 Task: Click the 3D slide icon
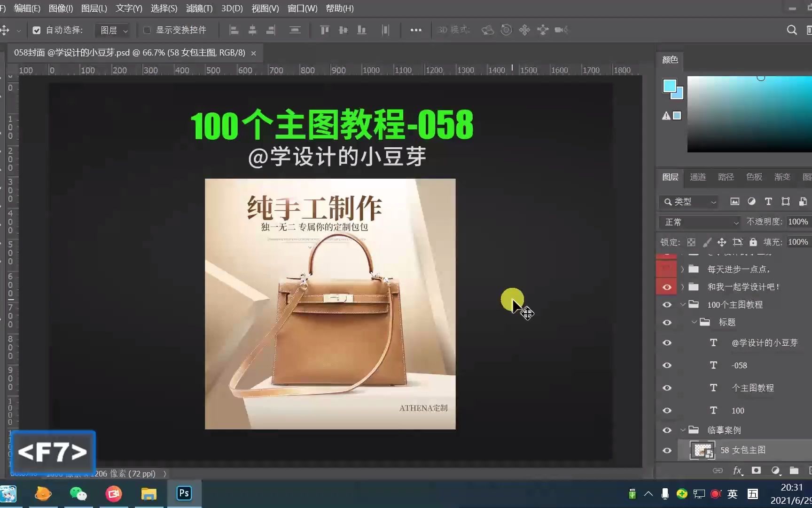coord(543,30)
